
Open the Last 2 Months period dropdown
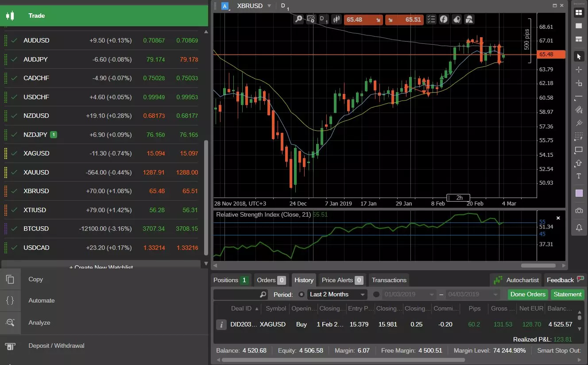tap(337, 294)
